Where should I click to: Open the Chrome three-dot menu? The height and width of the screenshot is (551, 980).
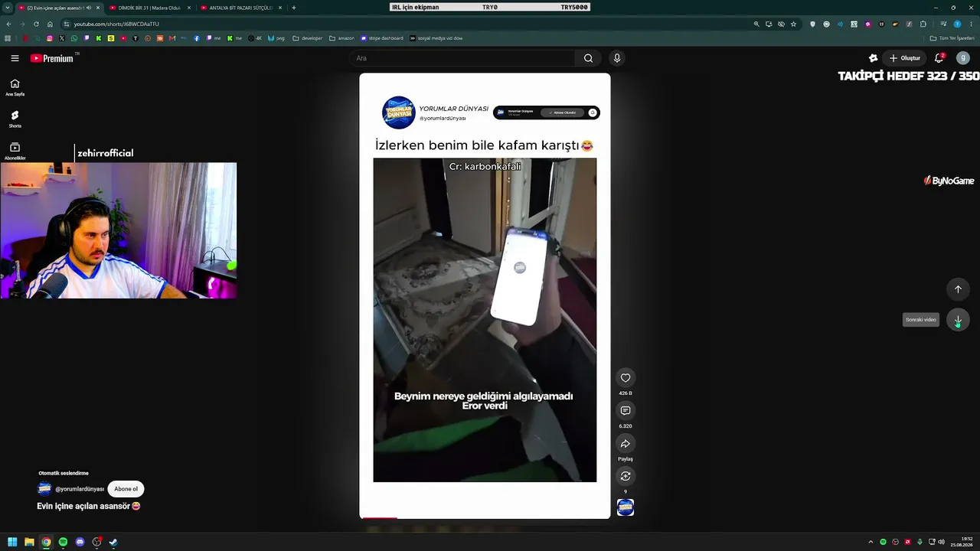click(x=971, y=24)
